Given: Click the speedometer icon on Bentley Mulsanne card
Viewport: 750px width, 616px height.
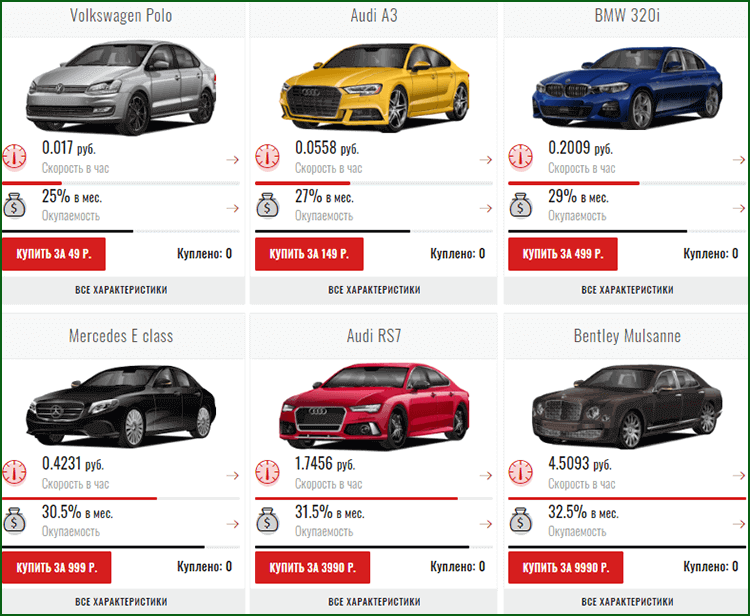Looking at the screenshot, I should pos(520,473).
